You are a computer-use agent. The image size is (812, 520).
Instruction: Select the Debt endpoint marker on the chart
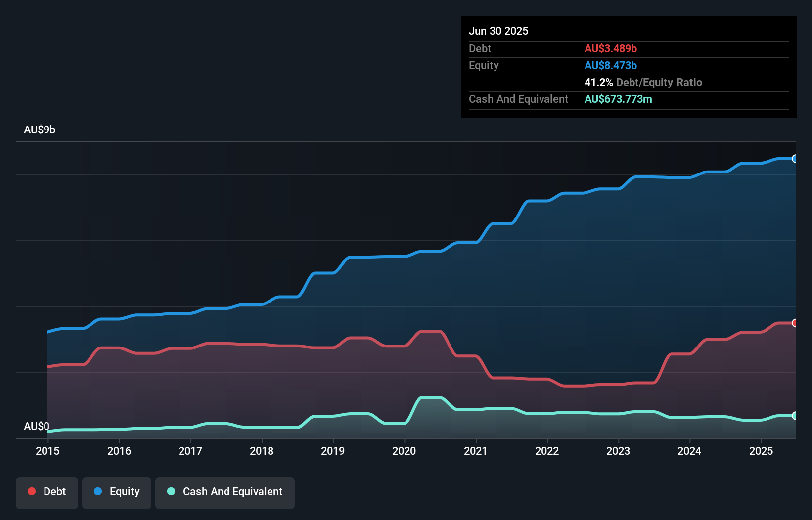[x=795, y=323]
